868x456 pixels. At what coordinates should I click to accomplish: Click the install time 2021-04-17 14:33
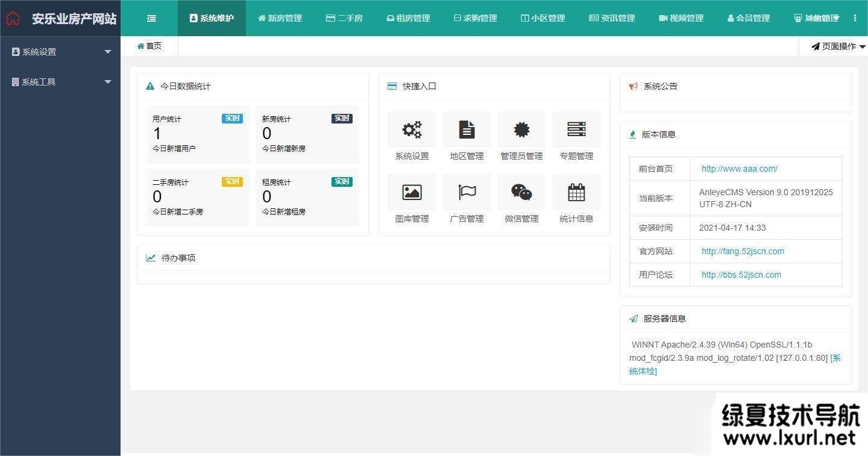[732, 228]
